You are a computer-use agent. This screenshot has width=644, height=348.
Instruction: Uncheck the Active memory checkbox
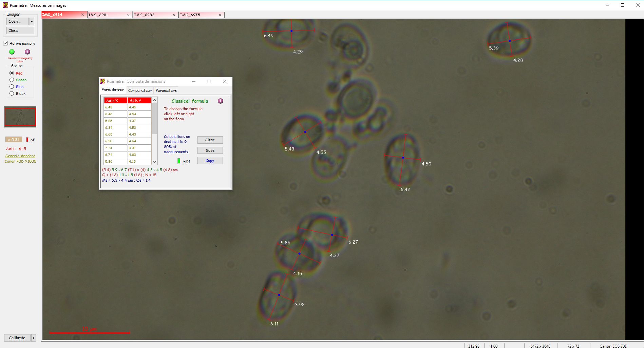point(5,43)
